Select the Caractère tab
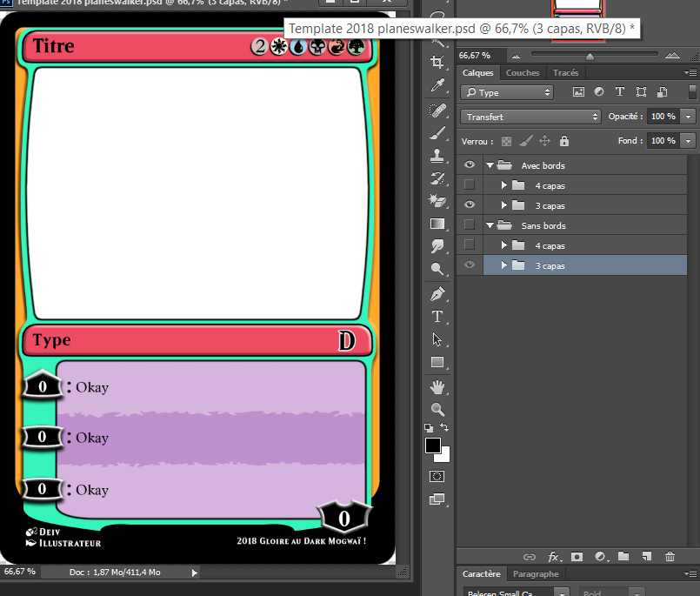This screenshot has height=596, width=700. pyautogui.click(x=481, y=574)
